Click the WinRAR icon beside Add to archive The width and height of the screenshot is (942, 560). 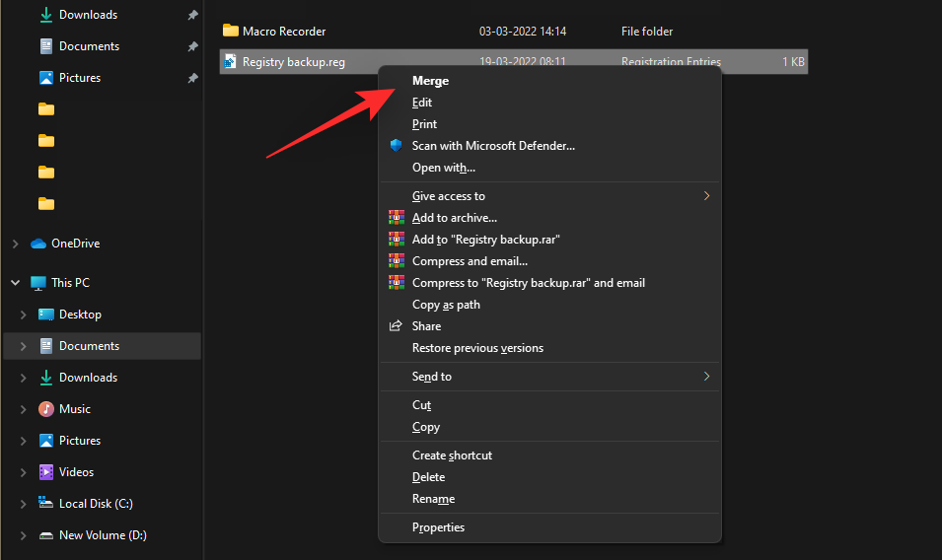[x=396, y=218]
